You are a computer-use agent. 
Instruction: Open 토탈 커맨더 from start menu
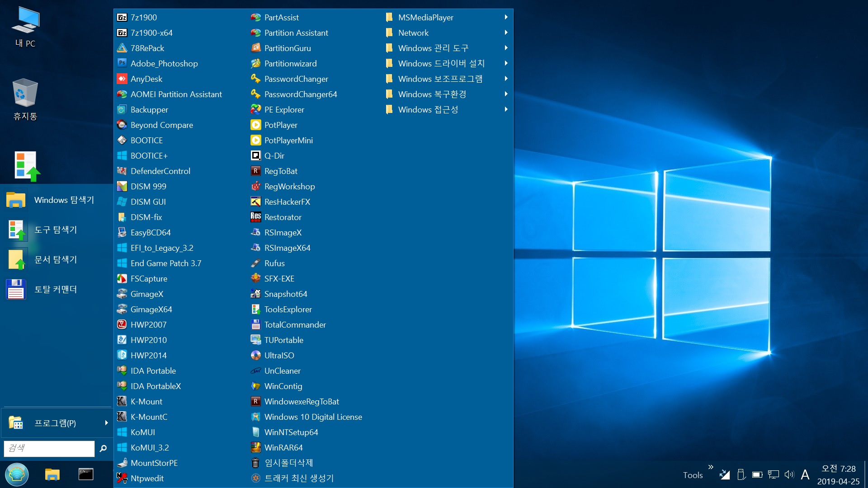coord(57,289)
